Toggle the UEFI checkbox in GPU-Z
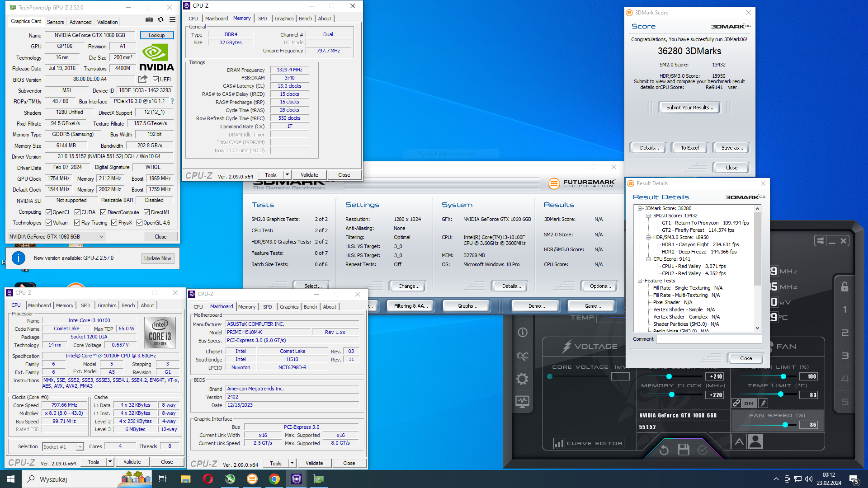868x488 pixels. coord(156,80)
